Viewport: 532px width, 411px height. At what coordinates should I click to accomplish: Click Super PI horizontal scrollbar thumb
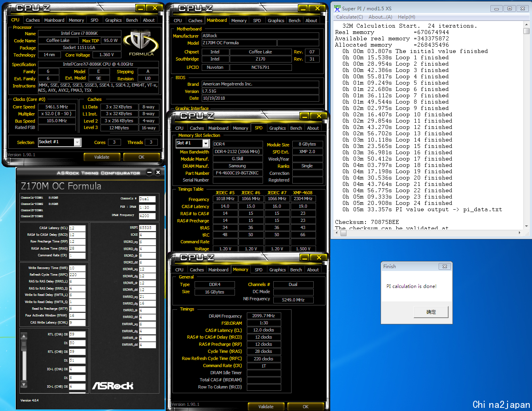(344, 233)
